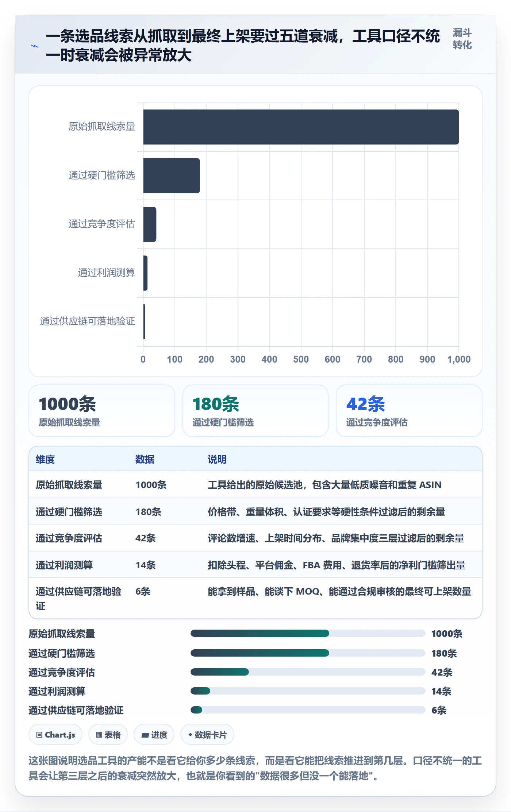Viewport: 511px width, 812px height.
Task: Click the 通过竞争度评估 progress bar
Action: 308,672
